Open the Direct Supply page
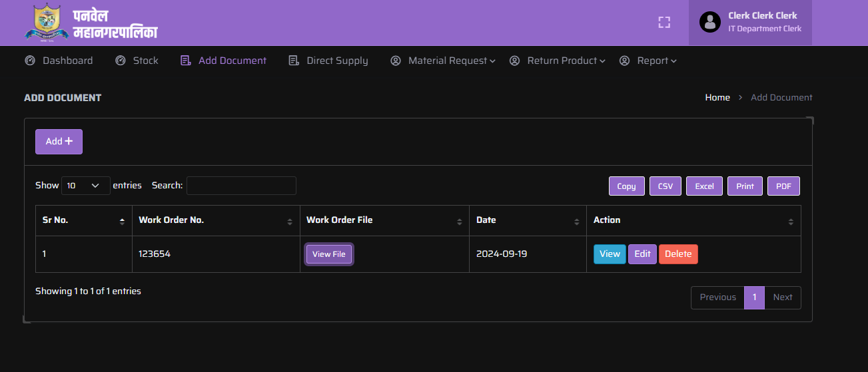This screenshot has height=372, width=868. [x=328, y=61]
